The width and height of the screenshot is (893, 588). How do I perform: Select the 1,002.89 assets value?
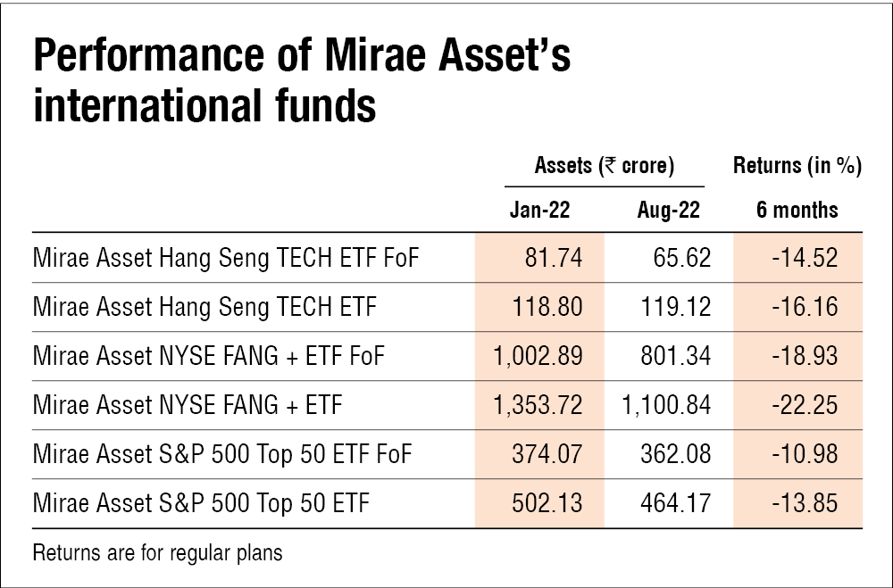(538, 357)
